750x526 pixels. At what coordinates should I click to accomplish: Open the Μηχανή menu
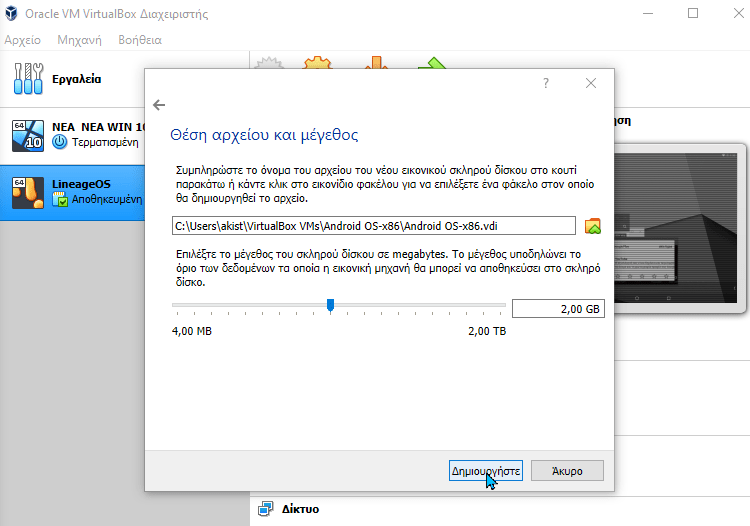(x=79, y=40)
